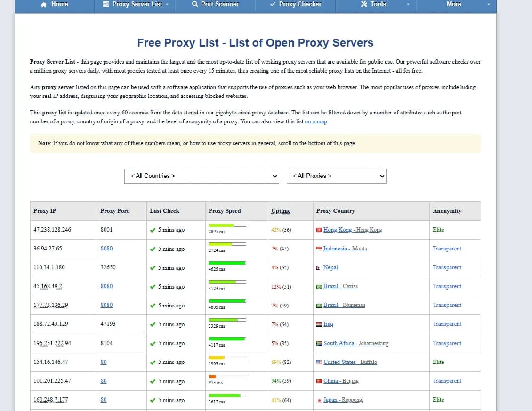Open the More menu
The width and height of the screenshot is (532, 411).
[453, 4]
